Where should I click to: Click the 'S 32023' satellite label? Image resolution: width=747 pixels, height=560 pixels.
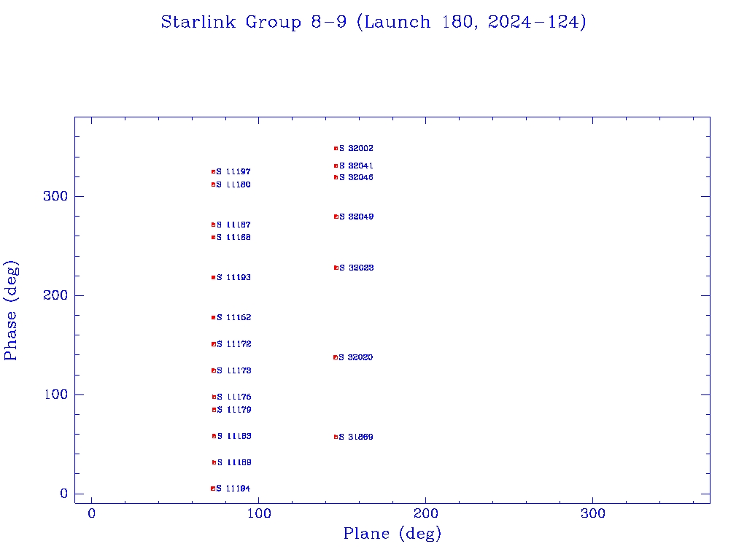(356, 268)
